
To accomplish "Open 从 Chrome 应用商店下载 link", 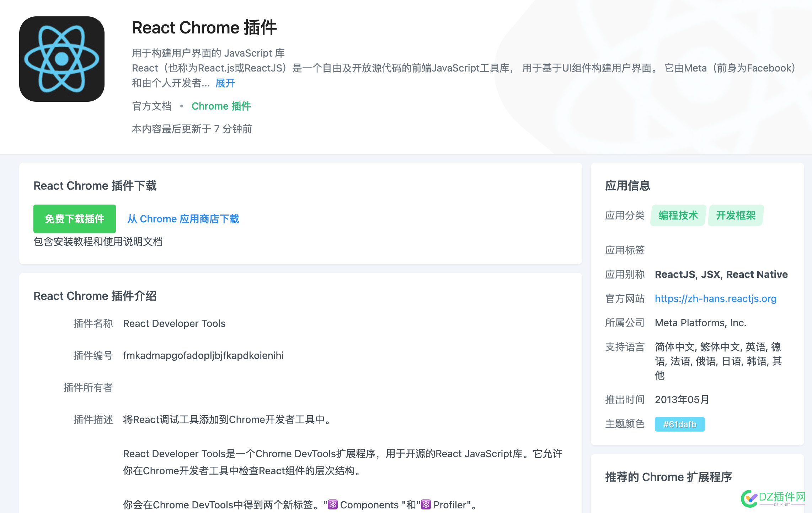I will (x=183, y=219).
